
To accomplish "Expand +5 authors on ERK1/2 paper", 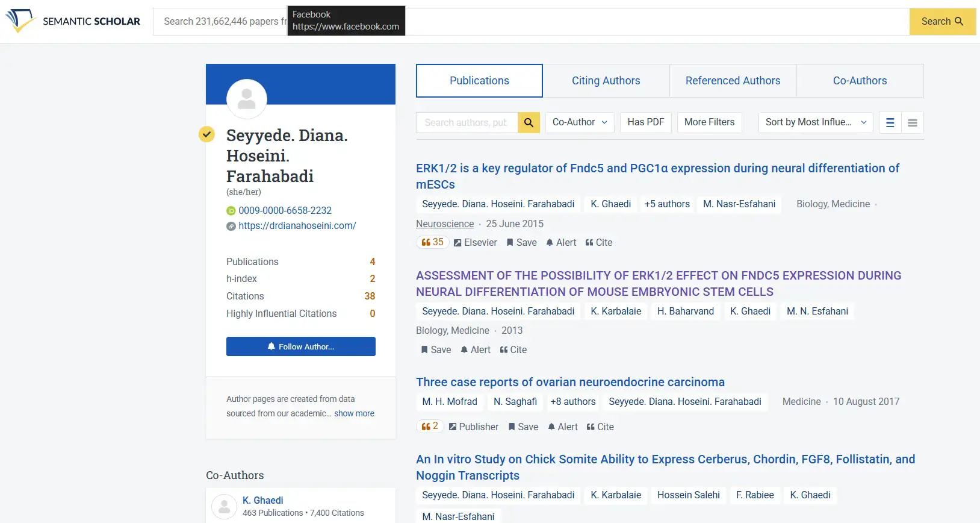I will click(x=667, y=204).
